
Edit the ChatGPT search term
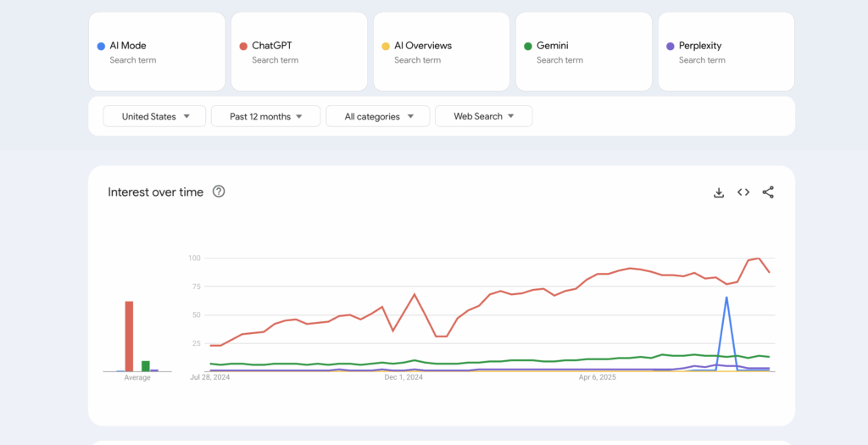click(x=299, y=52)
